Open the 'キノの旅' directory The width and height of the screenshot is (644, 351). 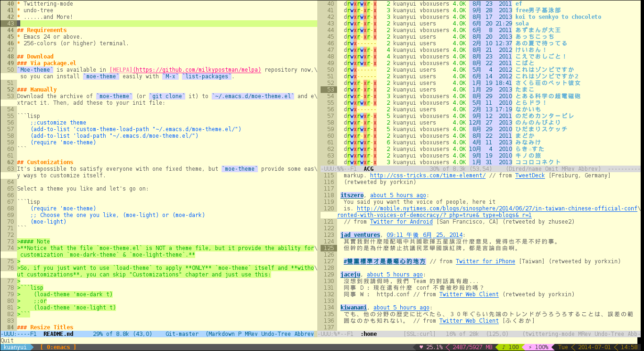tap(528, 156)
